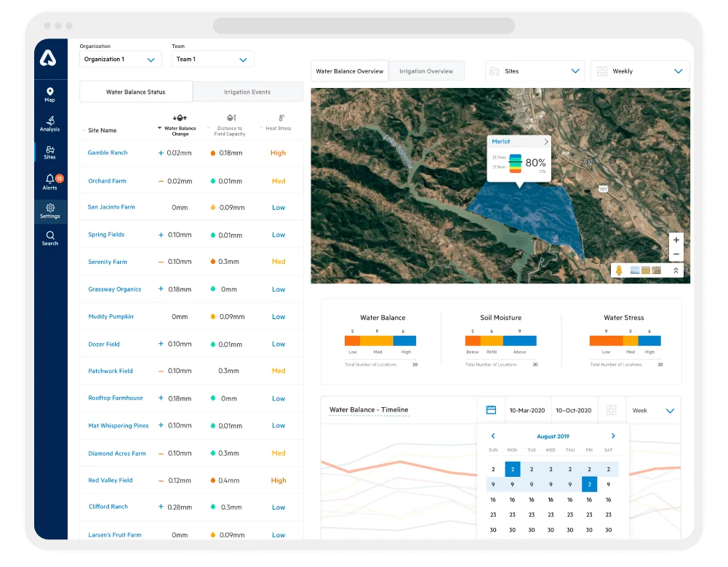Click the app logo in the sidebar

click(x=48, y=58)
